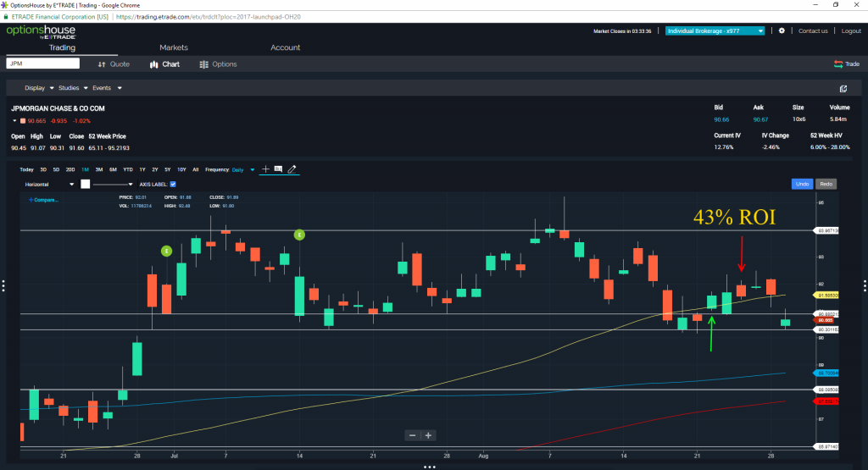Select the 3M time range
This screenshot has width=868, height=470.
pyautogui.click(x=99, y=169)
